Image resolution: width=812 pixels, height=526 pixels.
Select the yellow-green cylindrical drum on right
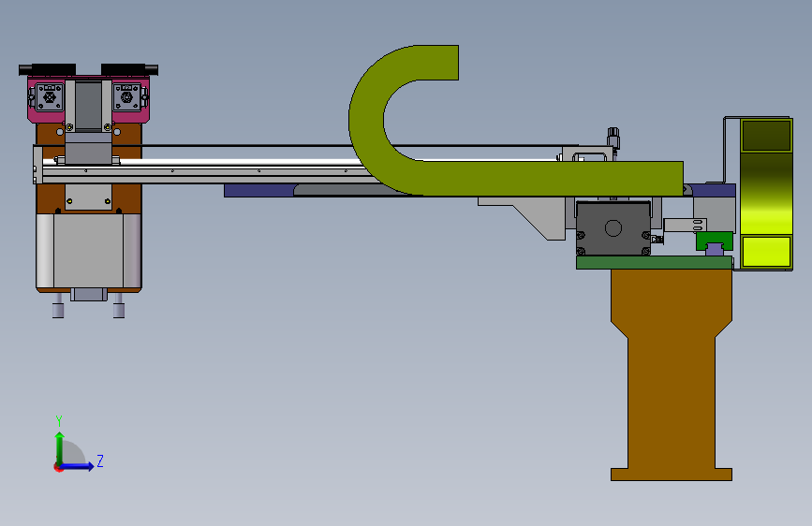tap(766, 194)
